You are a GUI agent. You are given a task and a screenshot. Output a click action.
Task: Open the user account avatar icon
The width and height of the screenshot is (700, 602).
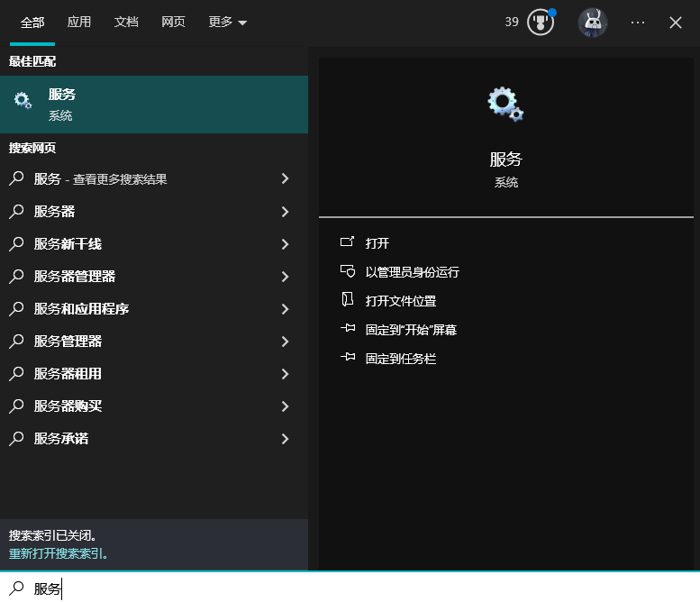pos(592,23)
